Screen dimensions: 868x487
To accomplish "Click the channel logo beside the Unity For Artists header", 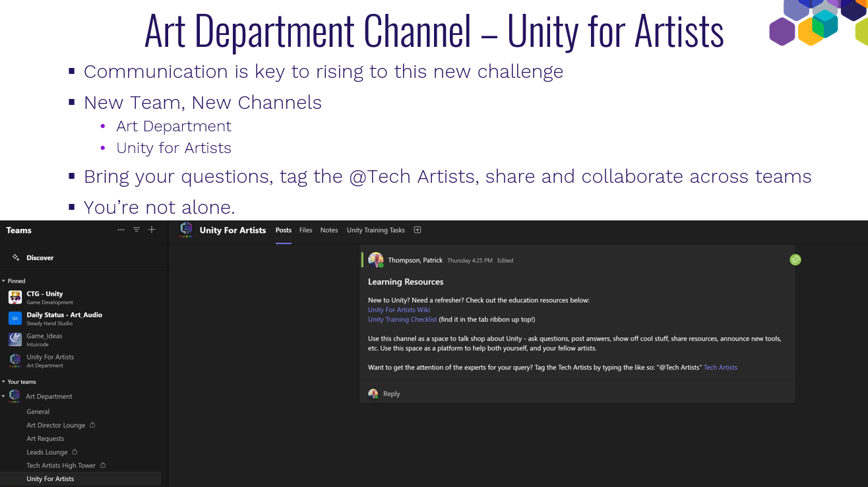I will pos(187,230).
